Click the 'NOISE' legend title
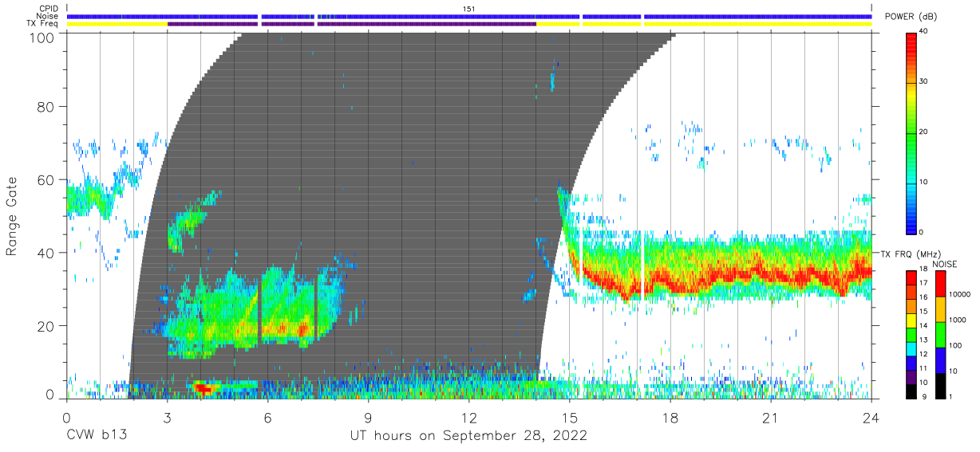Viewport: 980px width, 452px height. click(x=943, y=264)
